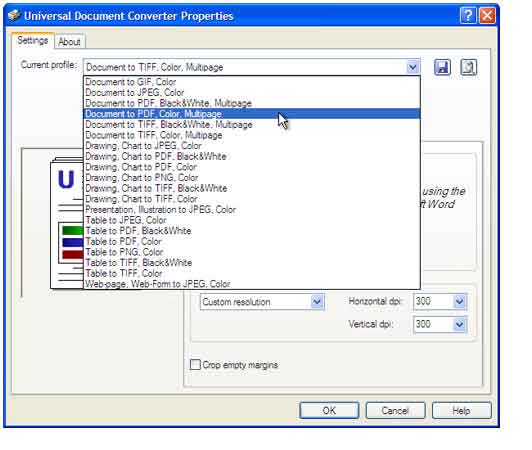Viewport: 532px width, 450px height.
Task: Click the OK button
Action: (x=329, y=410)
